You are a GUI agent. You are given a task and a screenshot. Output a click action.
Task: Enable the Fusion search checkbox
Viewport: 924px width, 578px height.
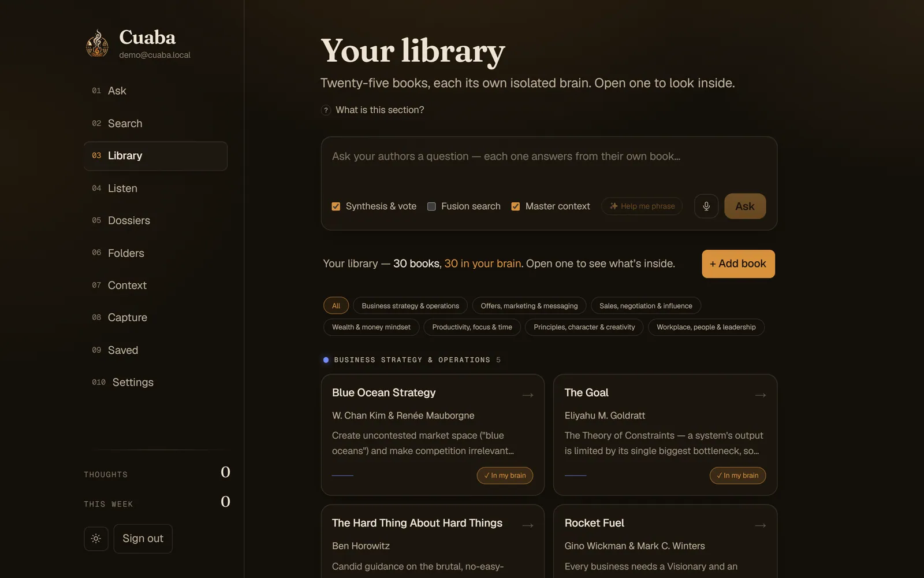431,206
